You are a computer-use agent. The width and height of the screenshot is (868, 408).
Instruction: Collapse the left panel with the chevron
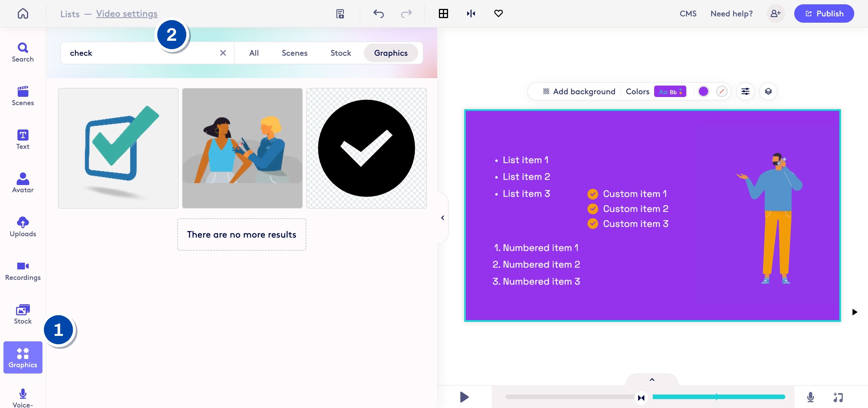point(442,218)
